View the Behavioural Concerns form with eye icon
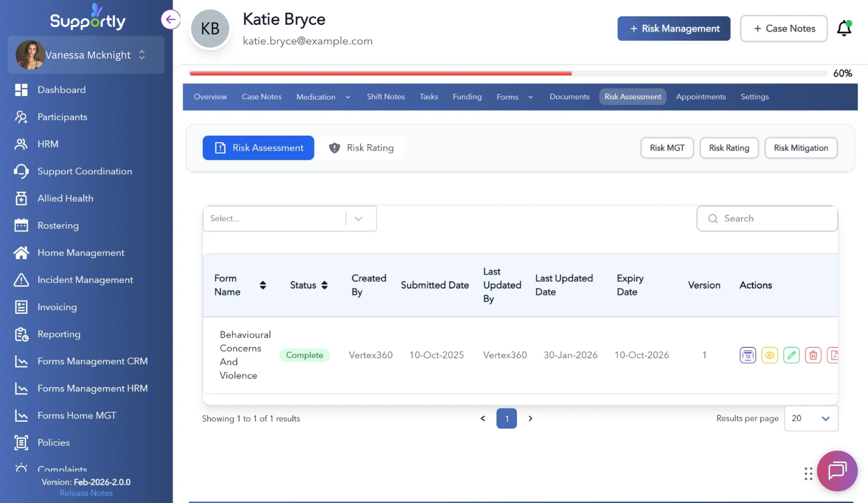The height and width of the screenshot is (503, 868). click(769, 355)
